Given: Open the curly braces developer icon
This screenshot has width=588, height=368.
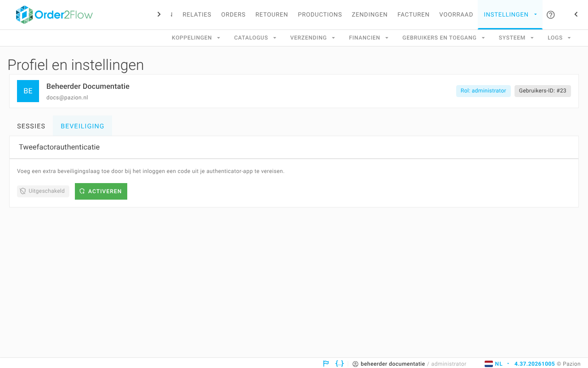Looking at the screenshot, I should coord(339,363).
